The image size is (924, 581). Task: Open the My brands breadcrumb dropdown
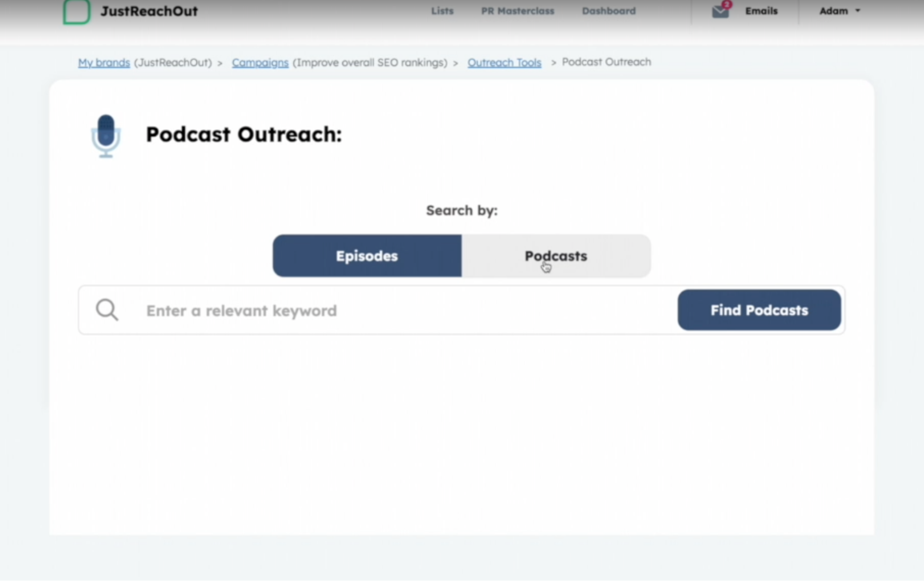[103, 61]
